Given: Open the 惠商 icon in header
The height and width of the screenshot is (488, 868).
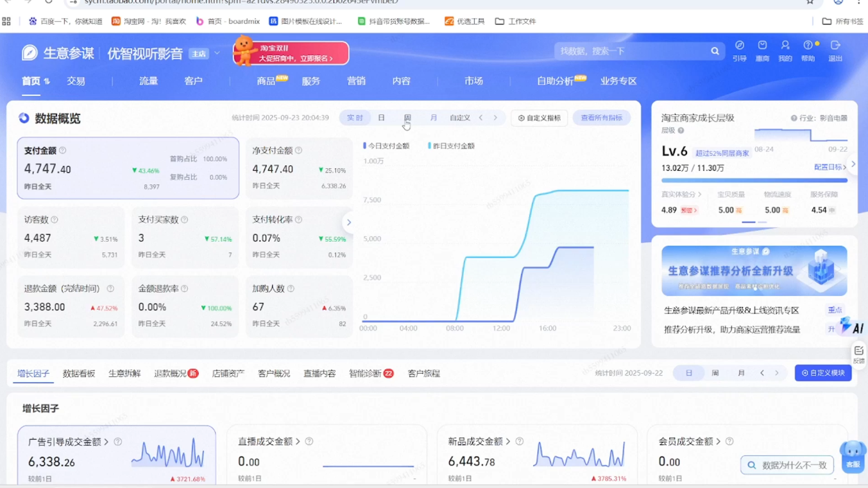Looking at the screenshot, I should [762, 46].
